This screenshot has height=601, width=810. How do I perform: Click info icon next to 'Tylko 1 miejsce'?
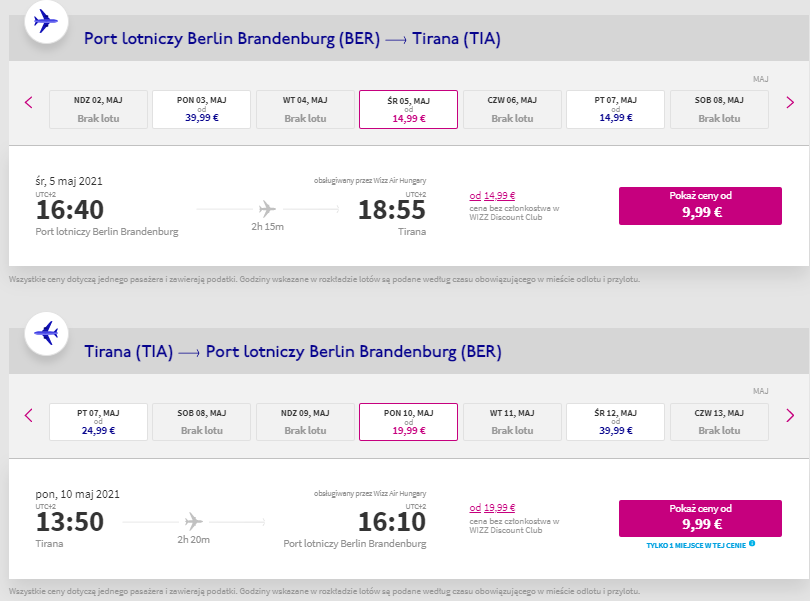pyautogui.click(x=752, y=543)
